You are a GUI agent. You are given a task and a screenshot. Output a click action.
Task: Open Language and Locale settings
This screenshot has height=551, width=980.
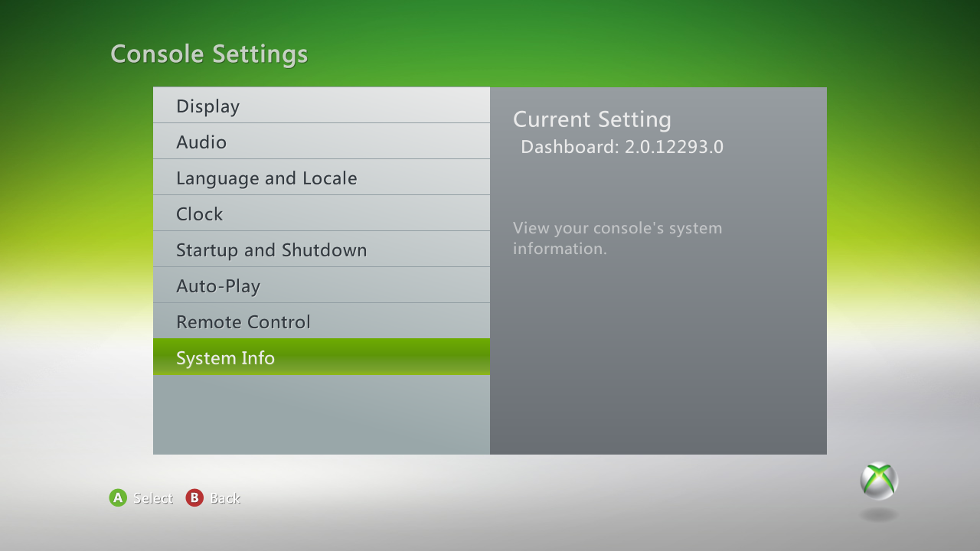pyautogui.click(x=322, y=177)
